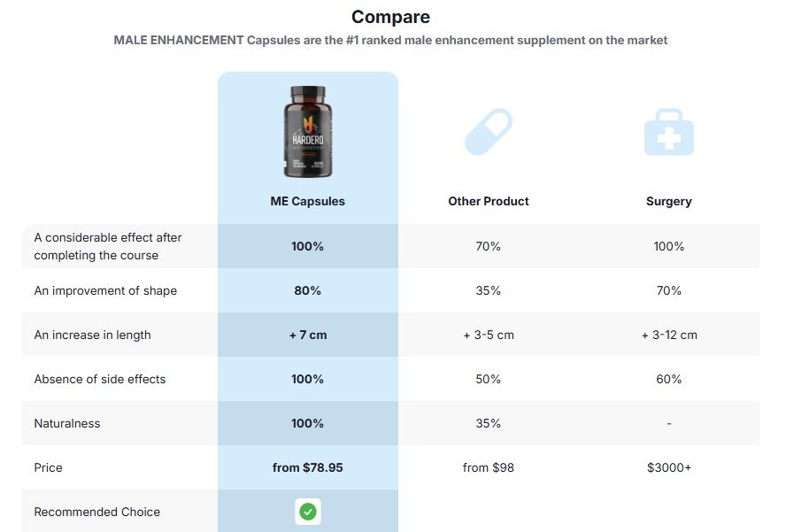Click the Recommended Choice row label
Viewport: 786px width, 532px height.
click(x=97, y=512)
